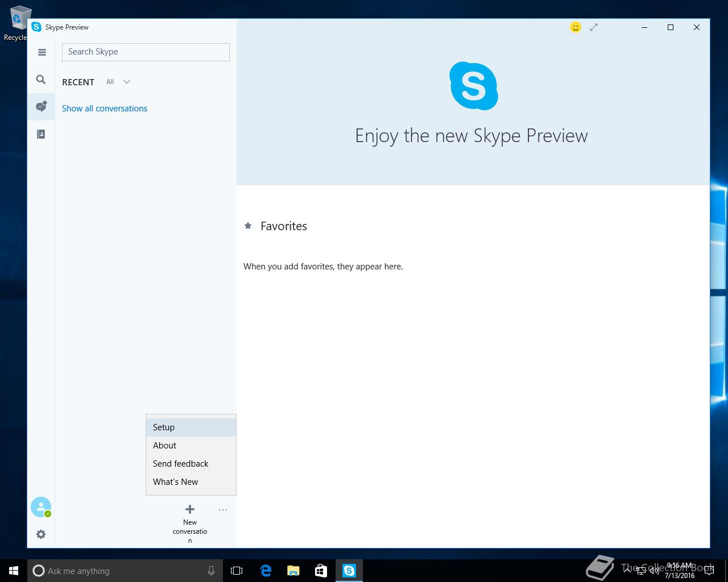Expand the All filter dropdown
The height and width of the screenshot is (582, 728).
coord(118,82)
